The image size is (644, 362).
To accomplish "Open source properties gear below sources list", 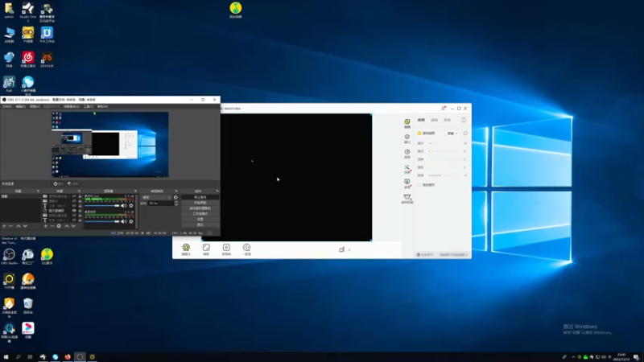I will (59, 226).
